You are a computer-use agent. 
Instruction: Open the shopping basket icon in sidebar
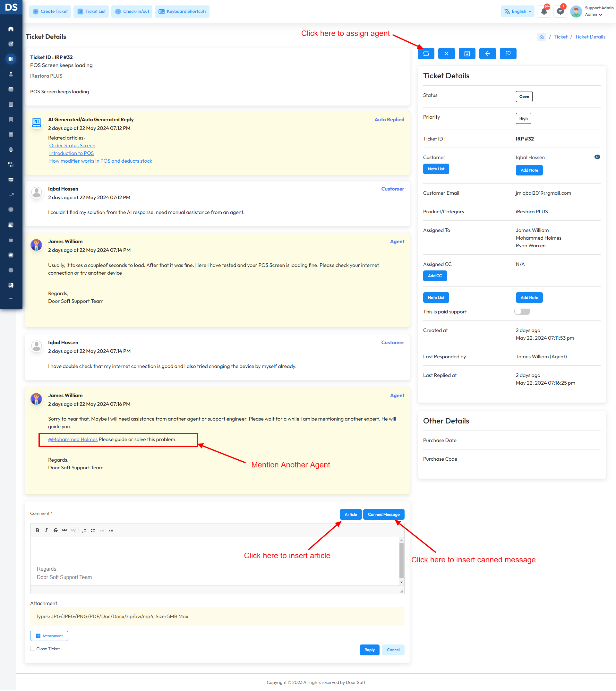pos(11,240)
